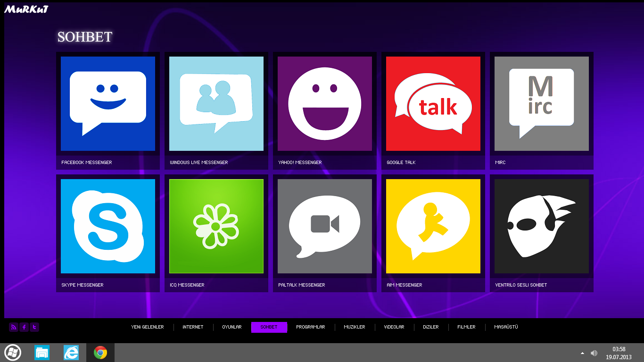Open the Facebook social icon in footer
This screenshot has height=362, width=644.
click(24, 327)
